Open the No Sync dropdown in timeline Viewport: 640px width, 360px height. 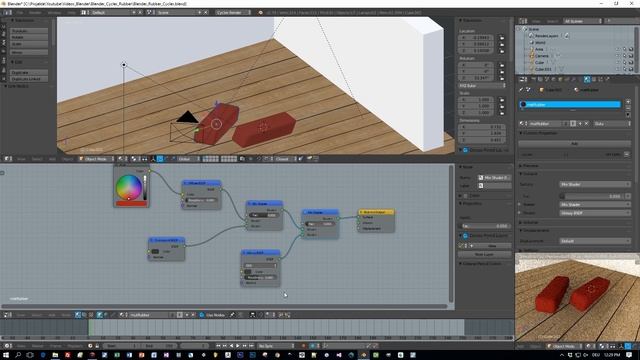276,346
